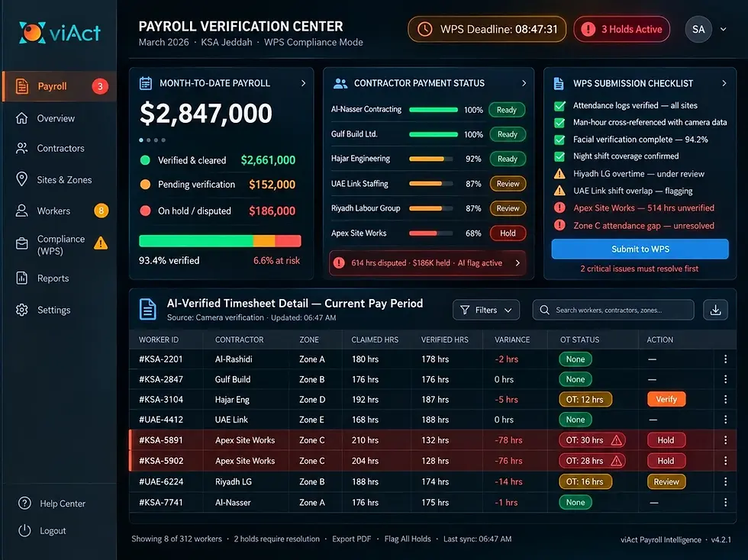Screen dimensions: 748x560
Task: Click the Reports chart icon
Action: pos(22,278)
